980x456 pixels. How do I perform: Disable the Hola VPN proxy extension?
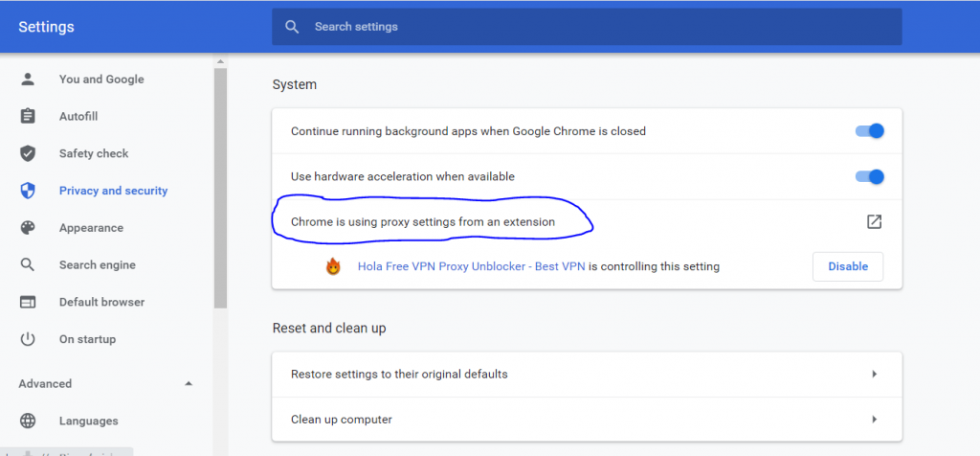pyautogui.click(x=847, y=266)
